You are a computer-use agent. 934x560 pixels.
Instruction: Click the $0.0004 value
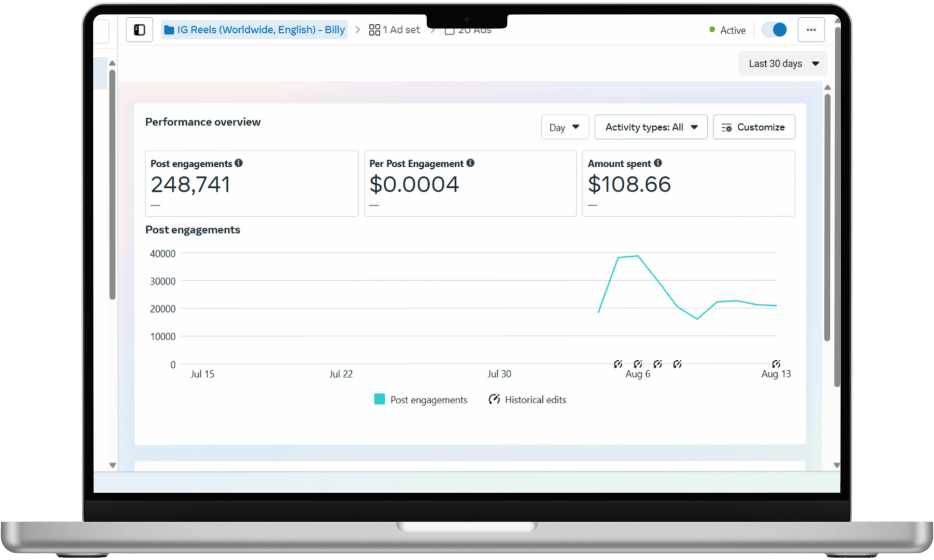pyautogui.click(x=414, y=185)
